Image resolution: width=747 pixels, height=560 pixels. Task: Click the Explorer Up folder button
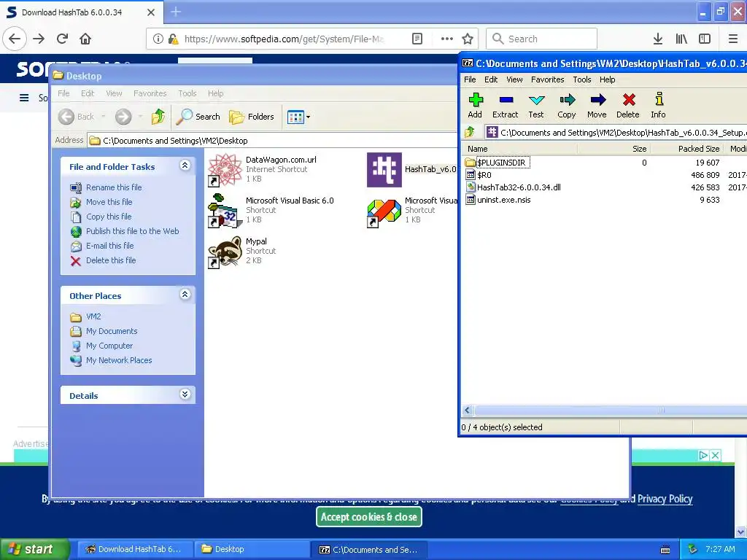pyautogui.click(x=158, y=116)
